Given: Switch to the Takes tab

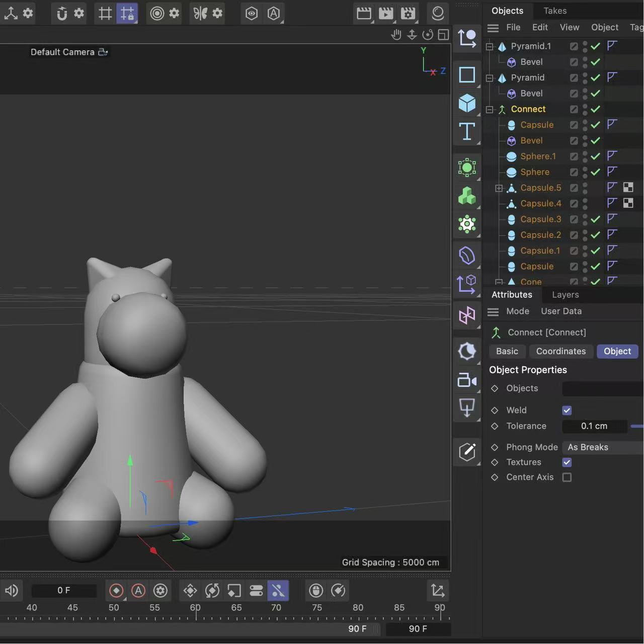Looking at the screenshot, I should point(554,11).
